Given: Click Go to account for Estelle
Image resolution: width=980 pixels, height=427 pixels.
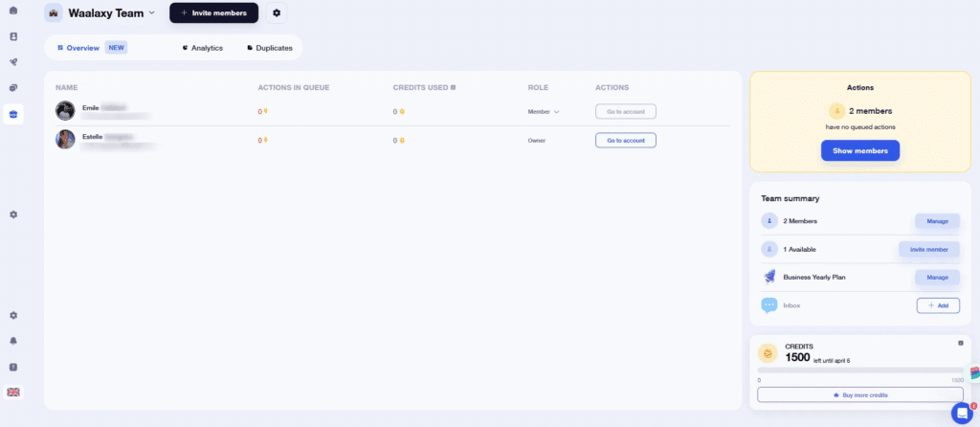Looking at the screenshot, I should pyautogui.click(x=626, y=140).
